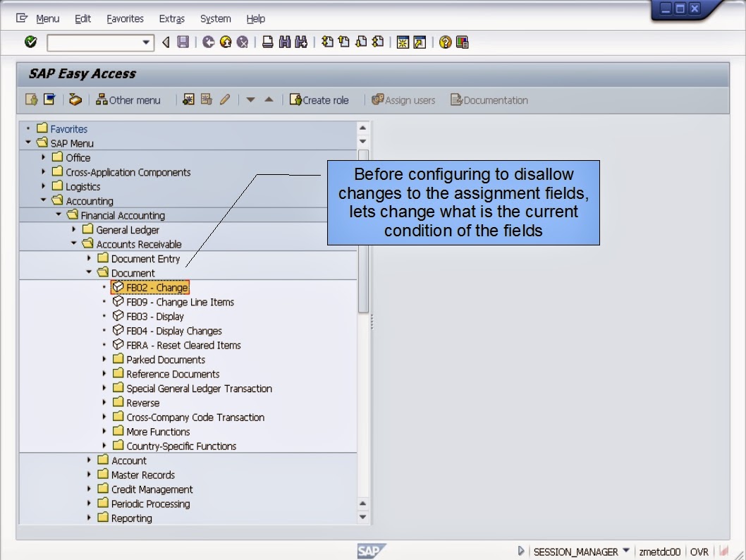The width and height of the screenshot is (746, 560).
Task: Click the User Menu icon
Action: tap(32, 99)
